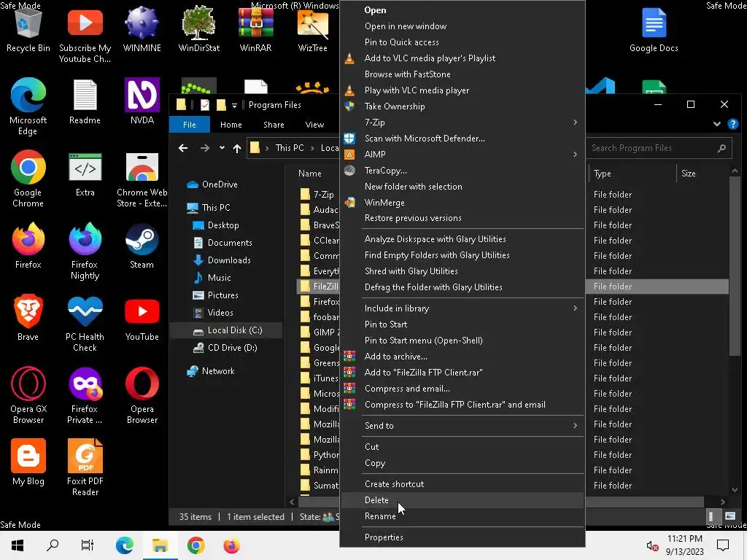
Task: Open Downloads in the navigation pane
Action: 228,260
